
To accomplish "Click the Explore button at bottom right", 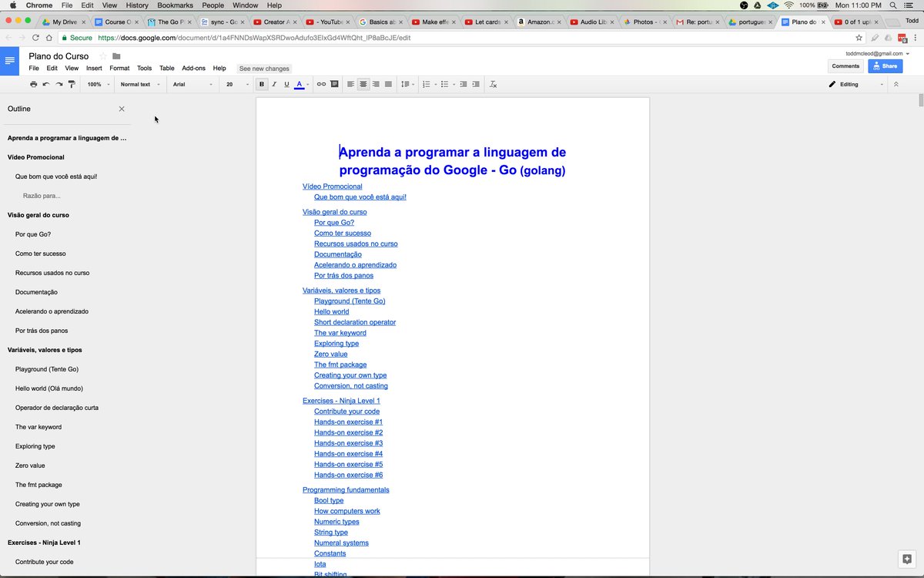I will [908, 560].
